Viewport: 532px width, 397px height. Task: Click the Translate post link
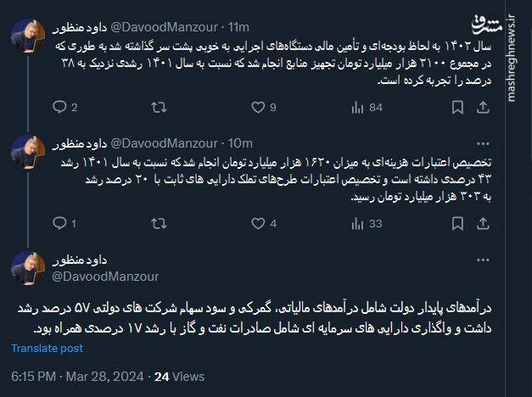pyautogui.click(x=47, y=348)
